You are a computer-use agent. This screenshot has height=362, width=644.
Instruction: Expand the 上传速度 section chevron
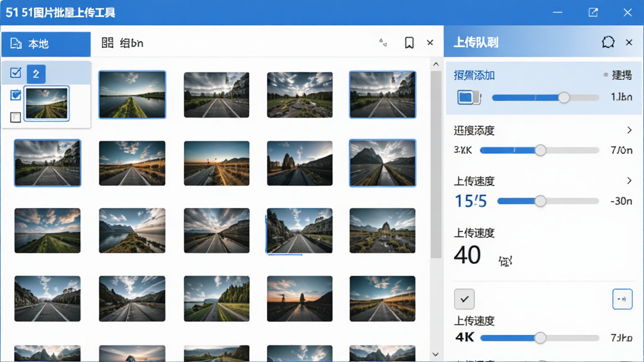629,180
